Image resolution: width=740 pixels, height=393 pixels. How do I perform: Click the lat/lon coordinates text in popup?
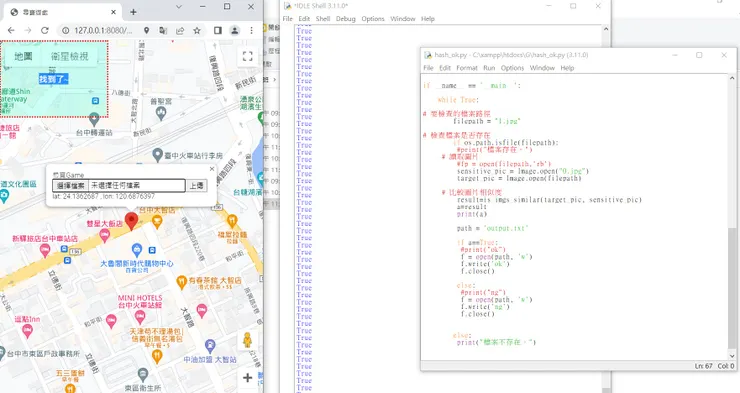click(103, 196)
